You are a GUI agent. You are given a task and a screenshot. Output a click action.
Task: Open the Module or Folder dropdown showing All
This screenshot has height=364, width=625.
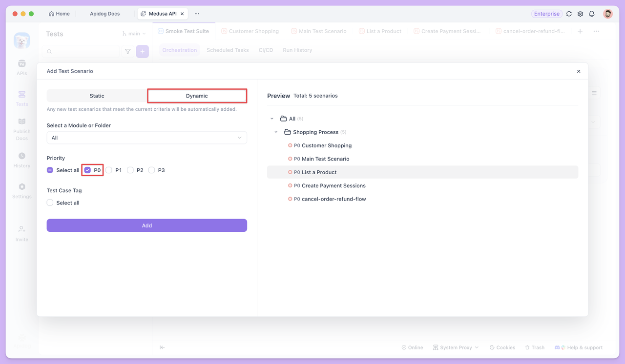(x=146, y=138)
